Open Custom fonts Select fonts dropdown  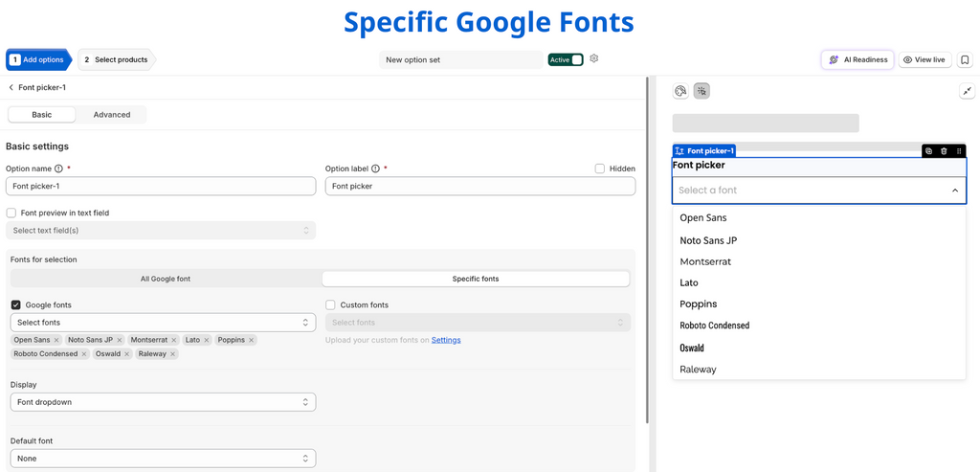coord(479,323)
